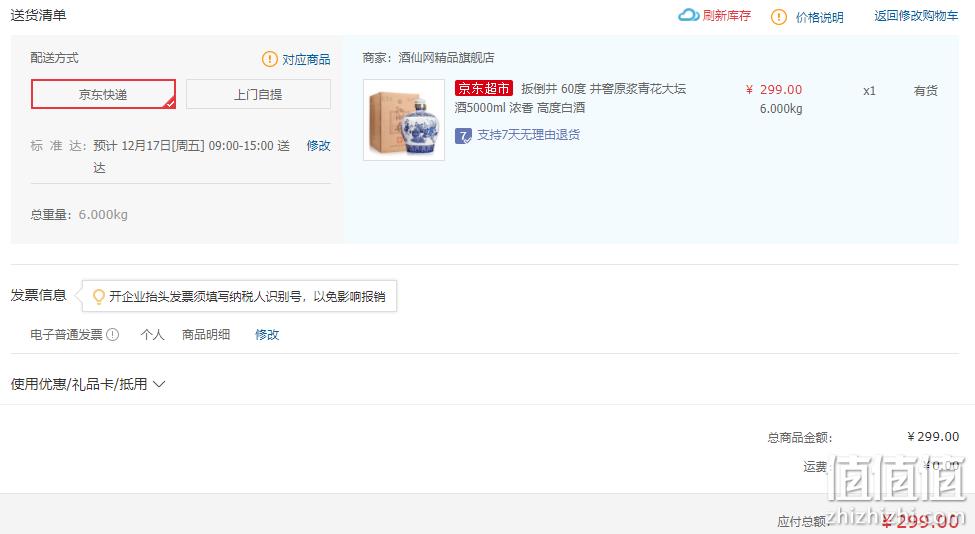
Task: Click info icon beside 电子普通发票
Action: tap(113, 334)
